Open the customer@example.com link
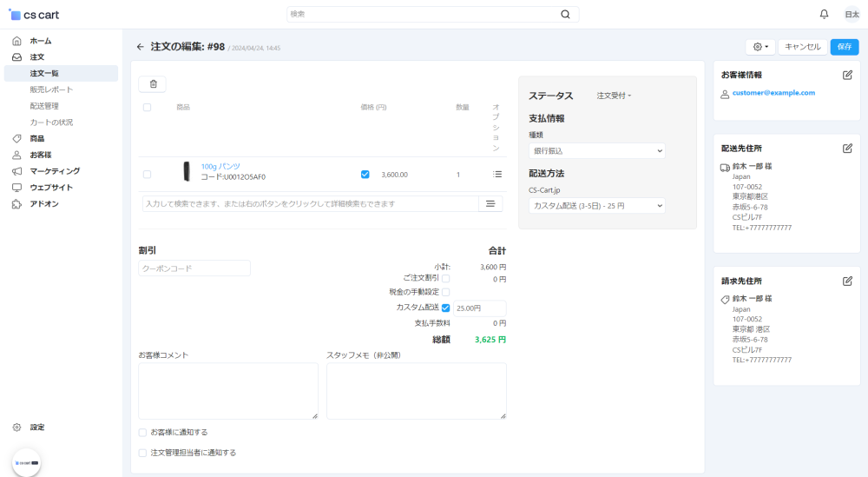The image size is (868, 477). pos(773,93)
